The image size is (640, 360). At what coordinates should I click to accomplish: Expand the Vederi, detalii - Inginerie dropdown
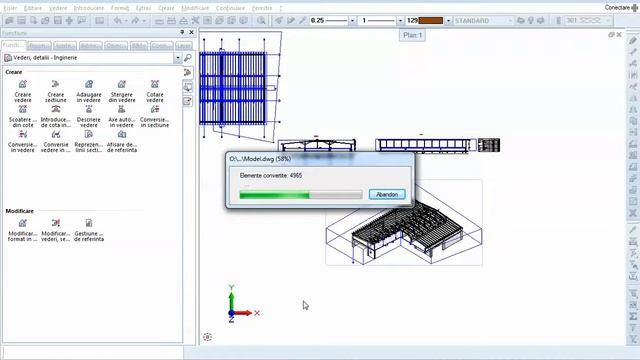click(x=178, y=58)
